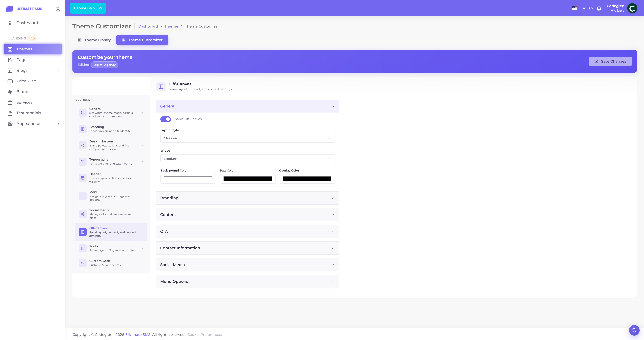Open Testimonials in the sidebar

33,113
